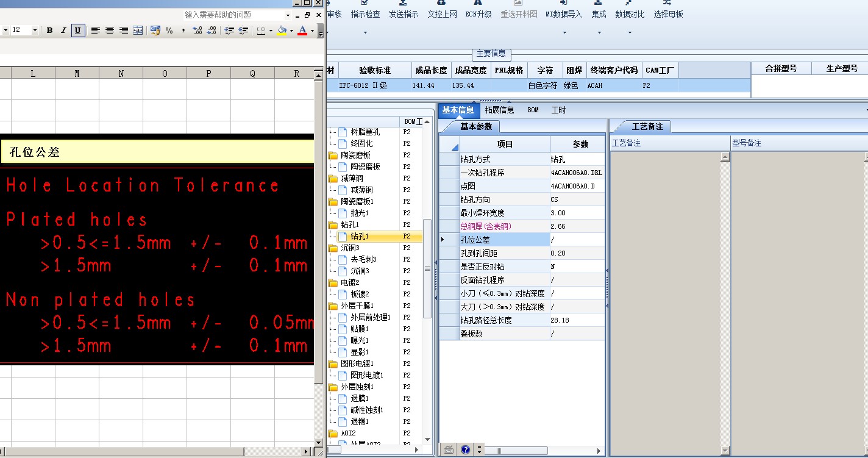Select 板镀2 node in process tree
This screenshot has height=458, width=868.
[x=360, y=294]
